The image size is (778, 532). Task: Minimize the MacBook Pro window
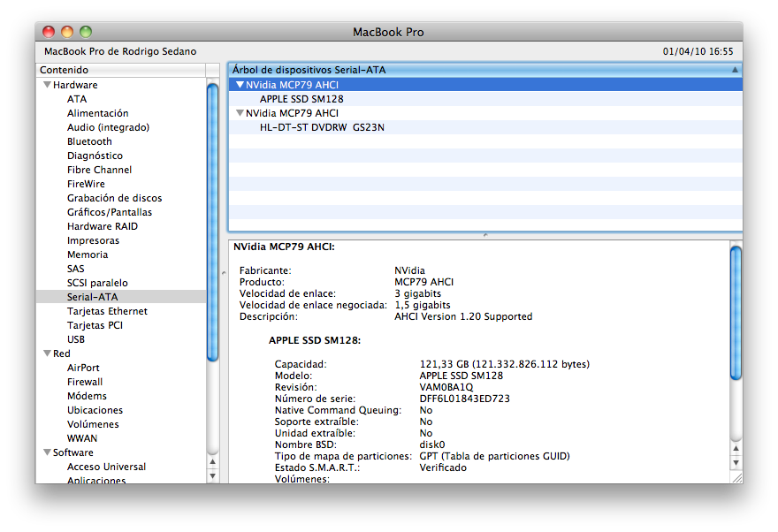pyautogui.click(x=67, y=32)
